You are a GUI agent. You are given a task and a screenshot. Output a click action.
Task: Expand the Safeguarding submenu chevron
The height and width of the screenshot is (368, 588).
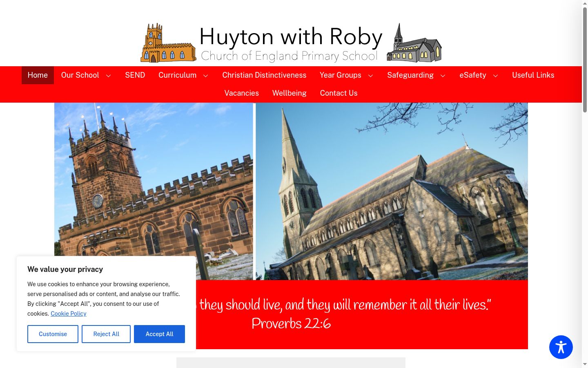click(443, 76)
